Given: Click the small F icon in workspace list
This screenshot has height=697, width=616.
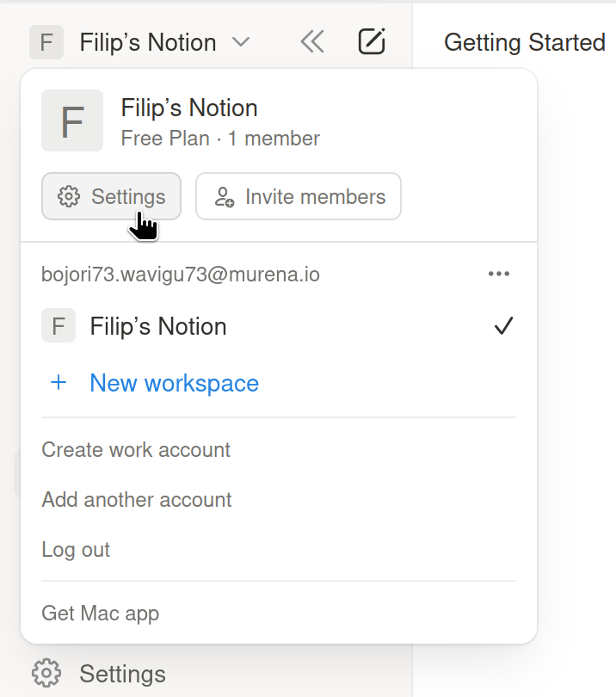Looking at the screenshot, I should pyautogui.click(x=59, y=326).
